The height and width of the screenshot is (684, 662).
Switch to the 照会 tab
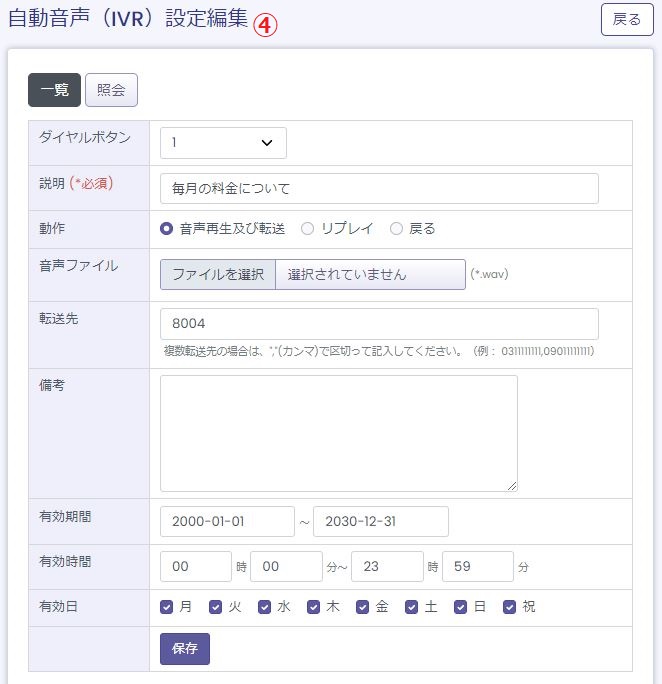pos(111,90)
